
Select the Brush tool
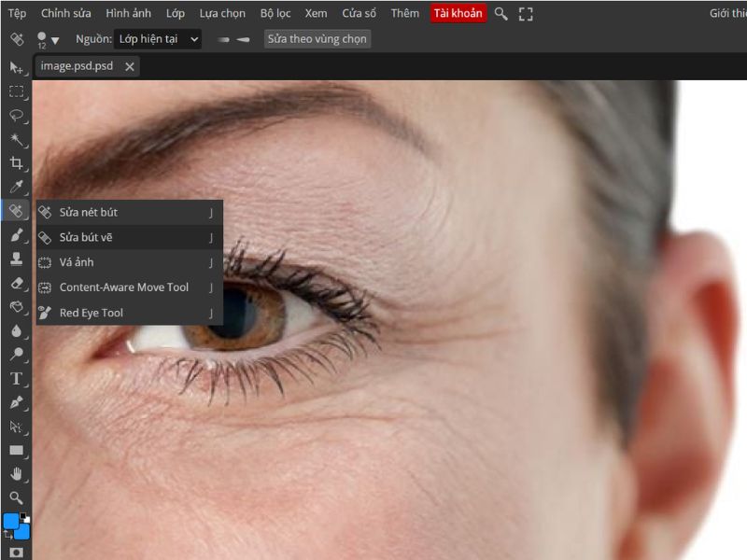(16, 235)
